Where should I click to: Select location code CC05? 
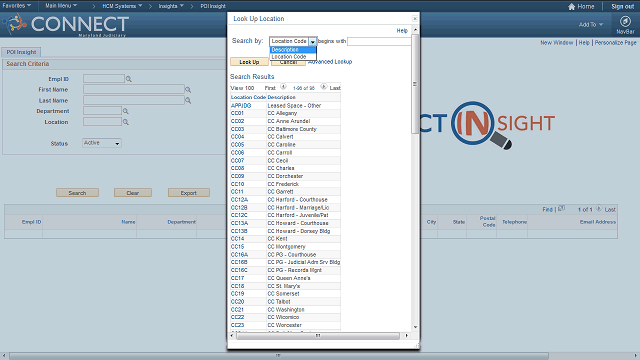point(237,144)
